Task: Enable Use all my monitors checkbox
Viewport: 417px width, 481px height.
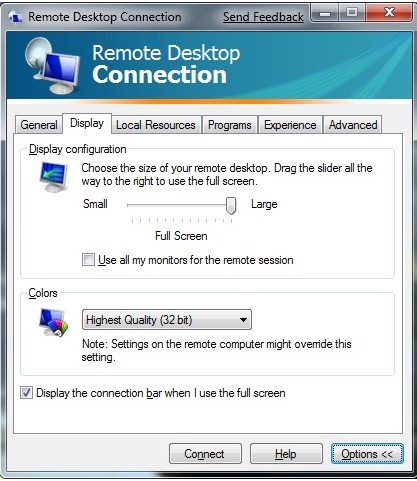Action: (x=88, y=260)
